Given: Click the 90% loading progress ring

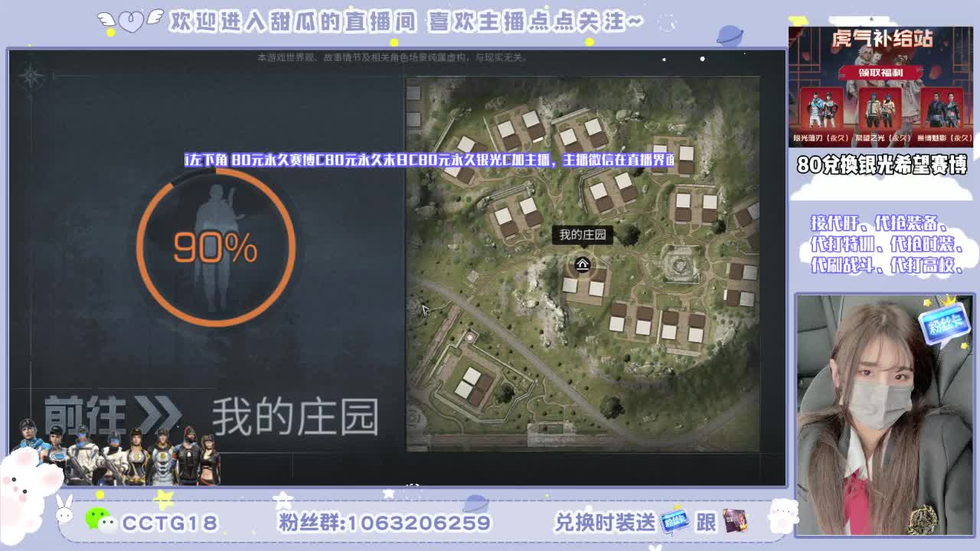Looking at the screenshot, I should point(216,247).
